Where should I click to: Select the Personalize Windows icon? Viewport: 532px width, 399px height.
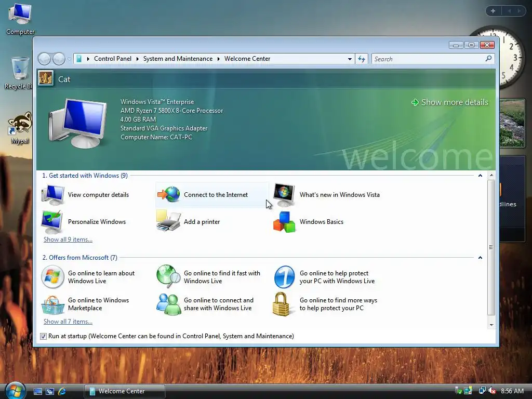coord(52,221)
